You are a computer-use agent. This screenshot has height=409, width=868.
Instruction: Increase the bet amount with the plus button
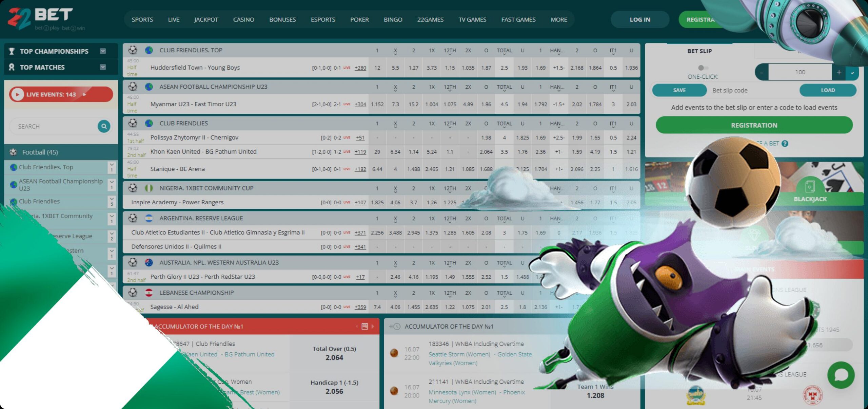[x=839, y=72]
